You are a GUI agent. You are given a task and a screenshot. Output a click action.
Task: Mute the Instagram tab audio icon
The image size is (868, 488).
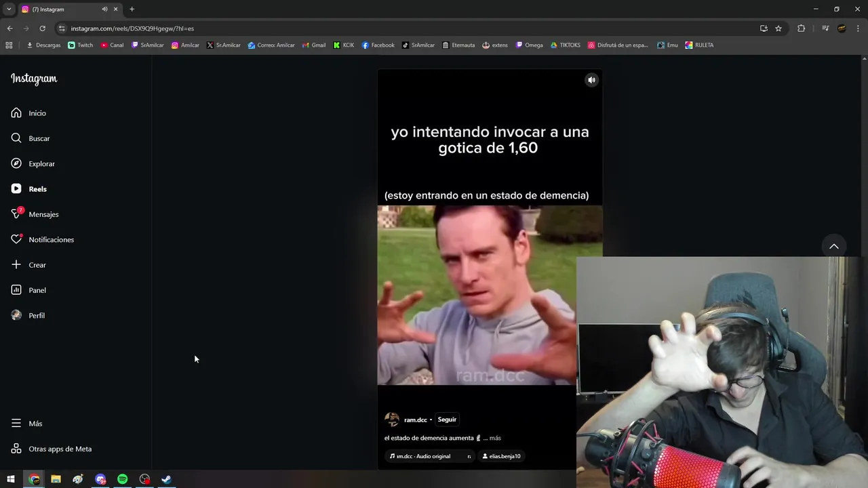point(104,9)
